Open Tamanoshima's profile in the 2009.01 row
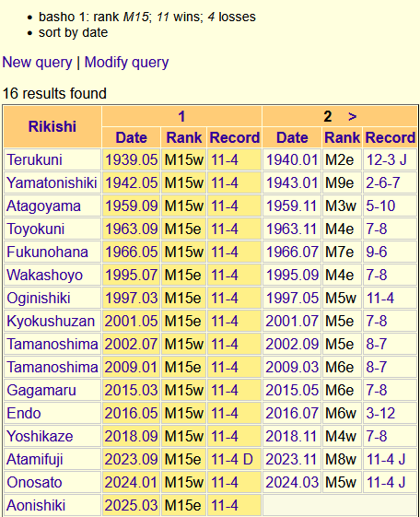This screenshot has height=517, width=420. point(52,368)
